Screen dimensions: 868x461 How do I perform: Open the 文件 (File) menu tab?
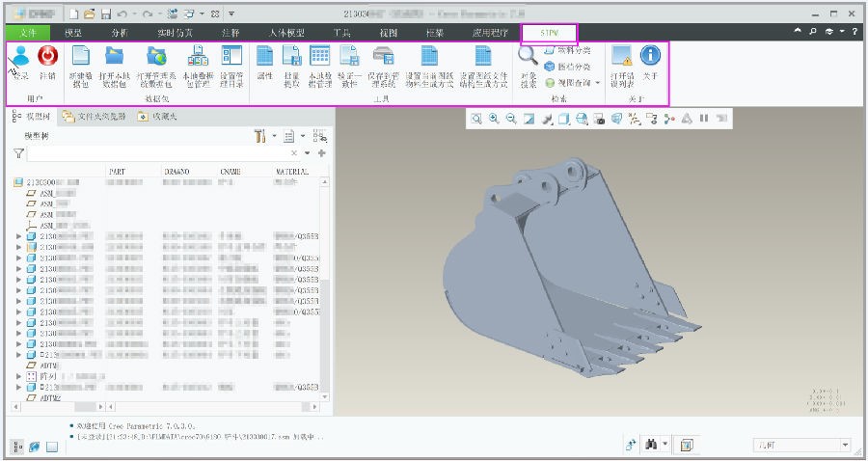coord(28,33)
